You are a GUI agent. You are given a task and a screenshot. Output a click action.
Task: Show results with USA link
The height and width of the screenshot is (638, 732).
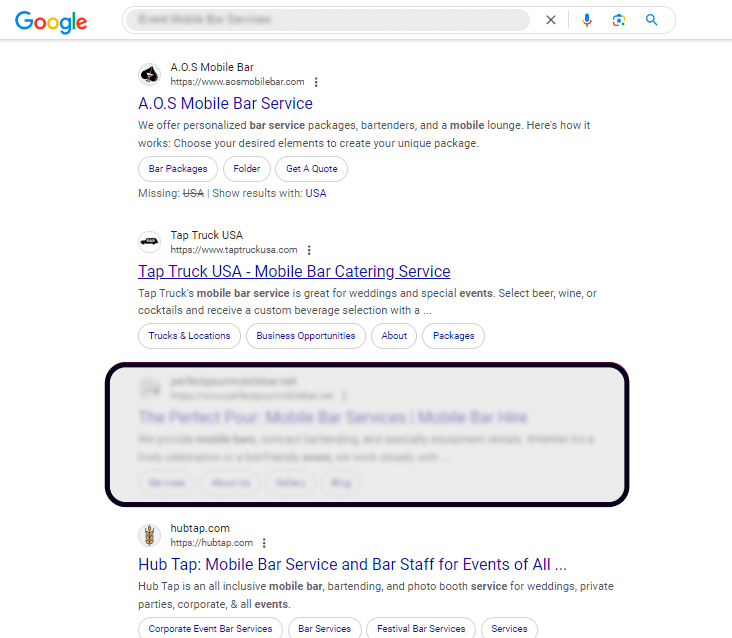316,194
